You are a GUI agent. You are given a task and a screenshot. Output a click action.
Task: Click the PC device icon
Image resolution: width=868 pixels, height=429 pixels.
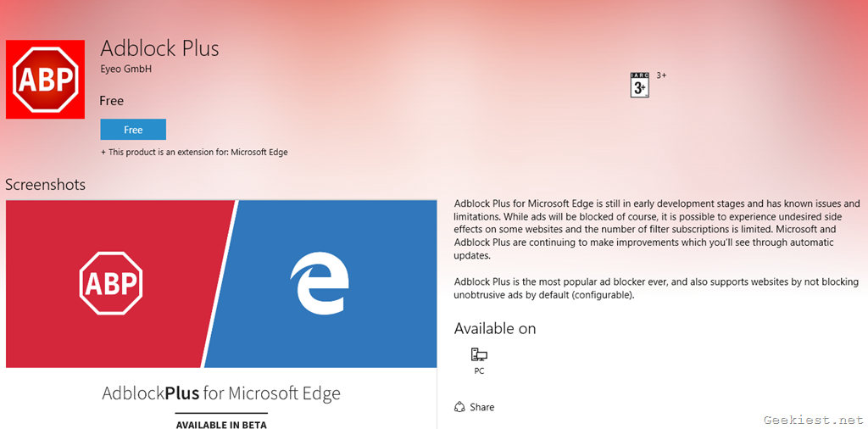pyautogui.click(x=479, y=354)
